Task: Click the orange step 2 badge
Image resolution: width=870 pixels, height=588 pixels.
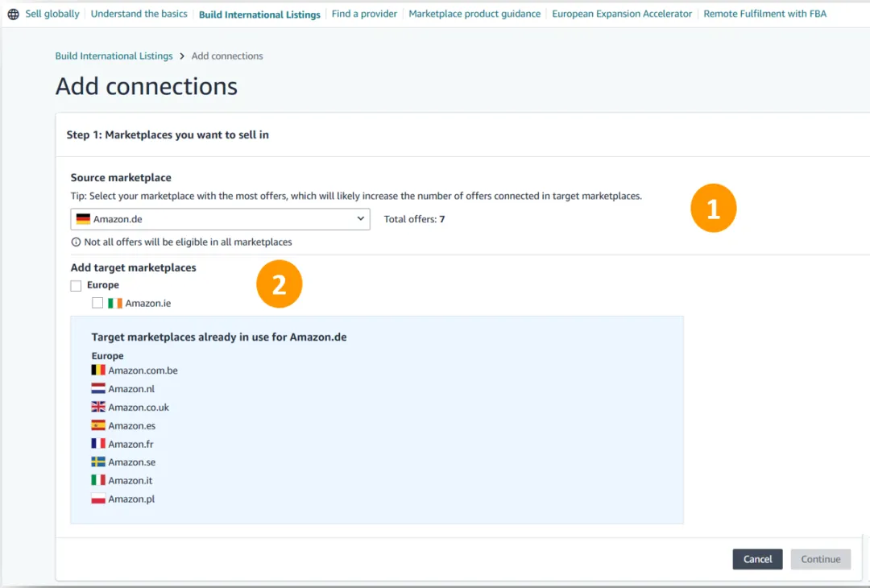Action: pos(279,285)
